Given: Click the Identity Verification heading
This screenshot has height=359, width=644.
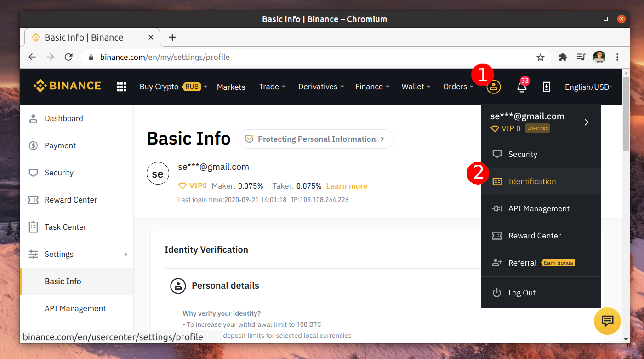Looking at the screenshot, I should [x=206, y=249].
